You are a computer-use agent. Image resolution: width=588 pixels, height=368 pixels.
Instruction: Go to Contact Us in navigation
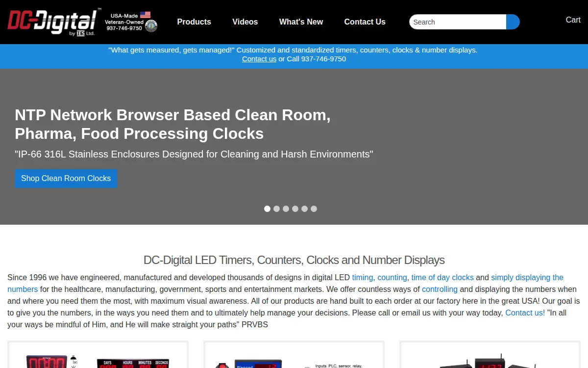[x=365, y=22]
